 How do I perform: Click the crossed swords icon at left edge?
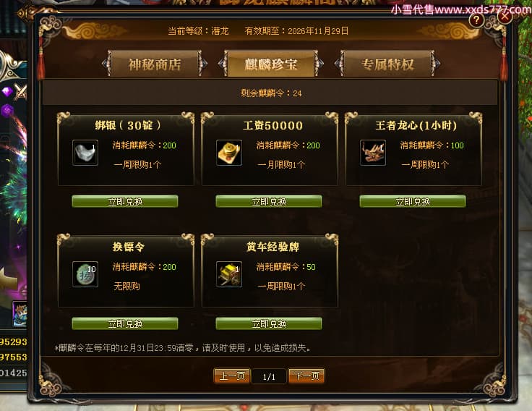coord(21,92)
